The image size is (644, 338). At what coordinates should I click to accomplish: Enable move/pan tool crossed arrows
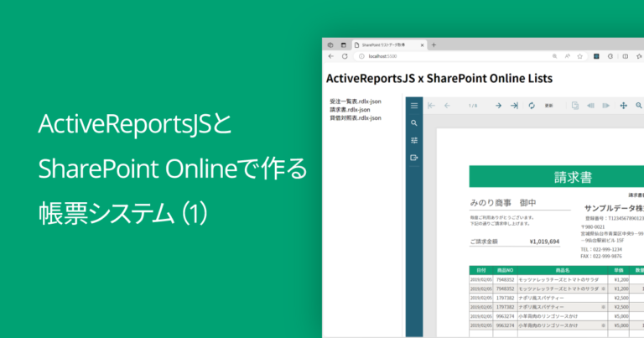coord(624,106)
